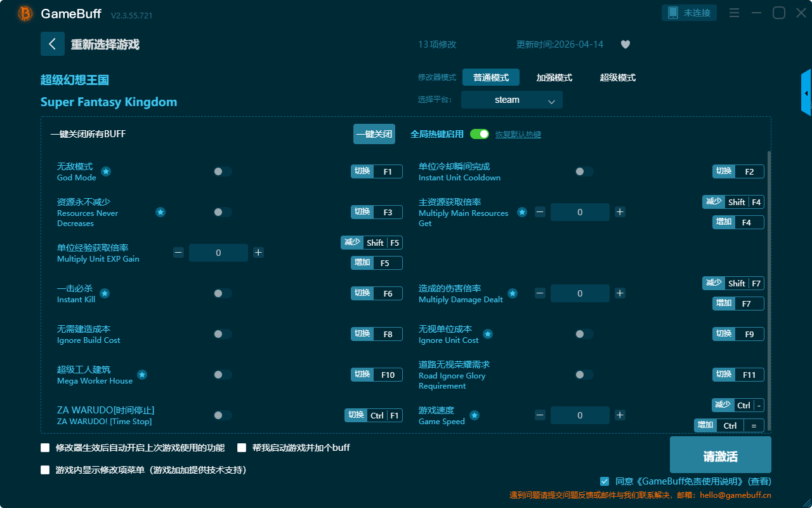The width and height of the screenshot is (812, 508).
Task: Select the 普通模式 tab
Action: tap(491, 77)
